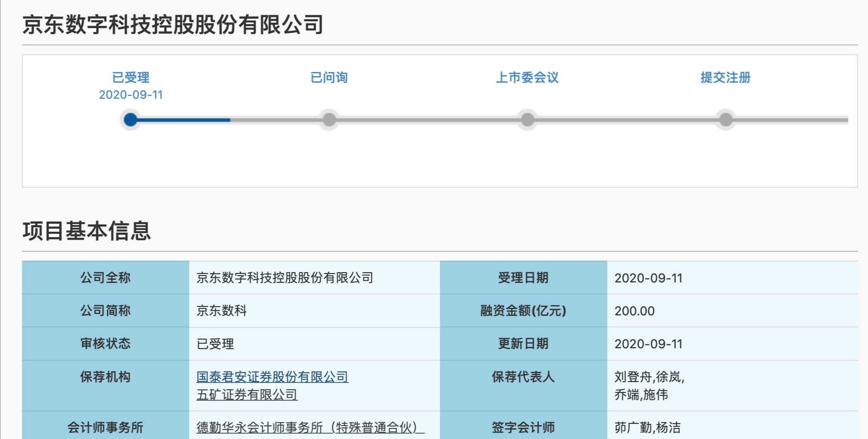This screenshot has width=868, height=439.
Task: Open the 提交注册 stage label
Action: (726, 77)
